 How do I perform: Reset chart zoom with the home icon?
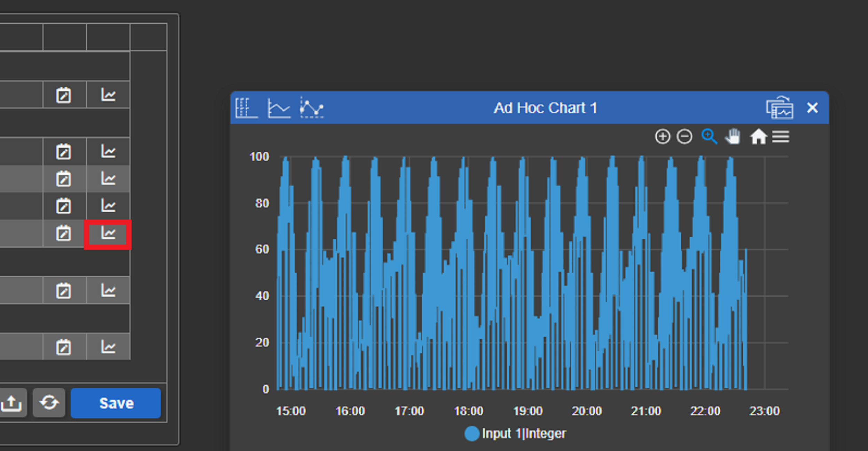[x=758, y=136]
